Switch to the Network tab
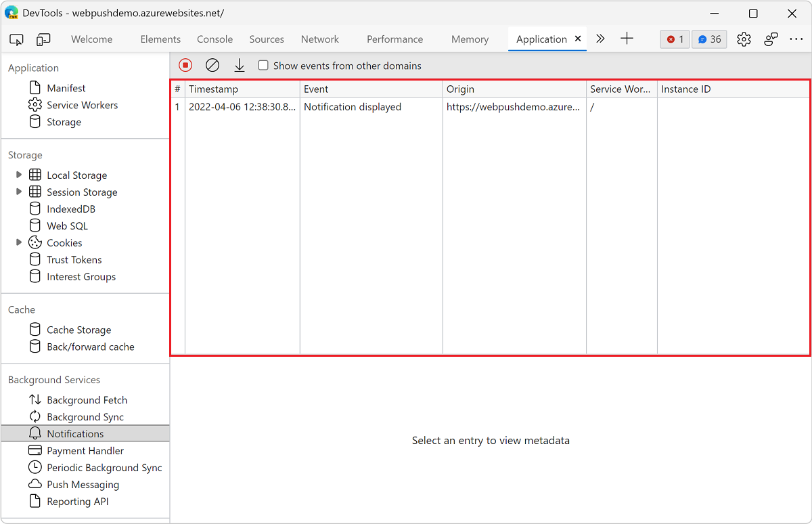Viewport: 812px width, 524px height. point(319,39)
